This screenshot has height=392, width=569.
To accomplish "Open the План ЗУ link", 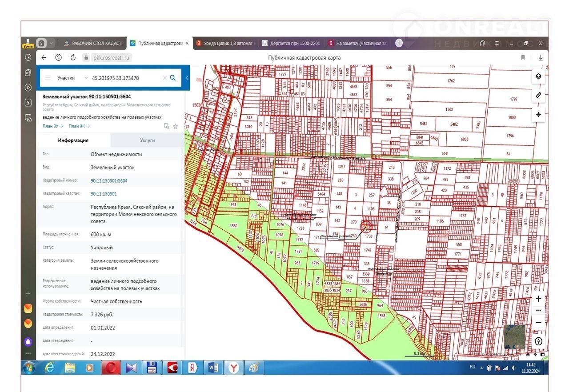I will pyautogui.click(x=52, y=126).
